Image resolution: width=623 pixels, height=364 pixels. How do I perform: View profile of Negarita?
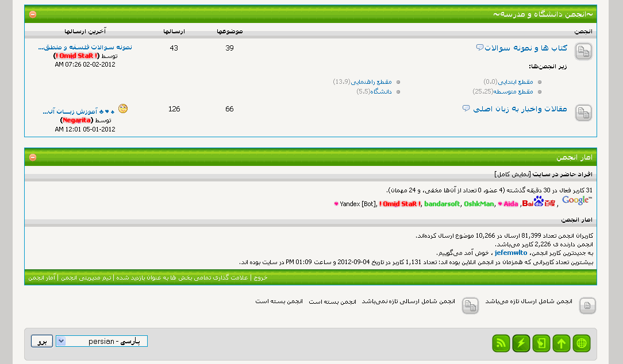[x=76, y=120]
